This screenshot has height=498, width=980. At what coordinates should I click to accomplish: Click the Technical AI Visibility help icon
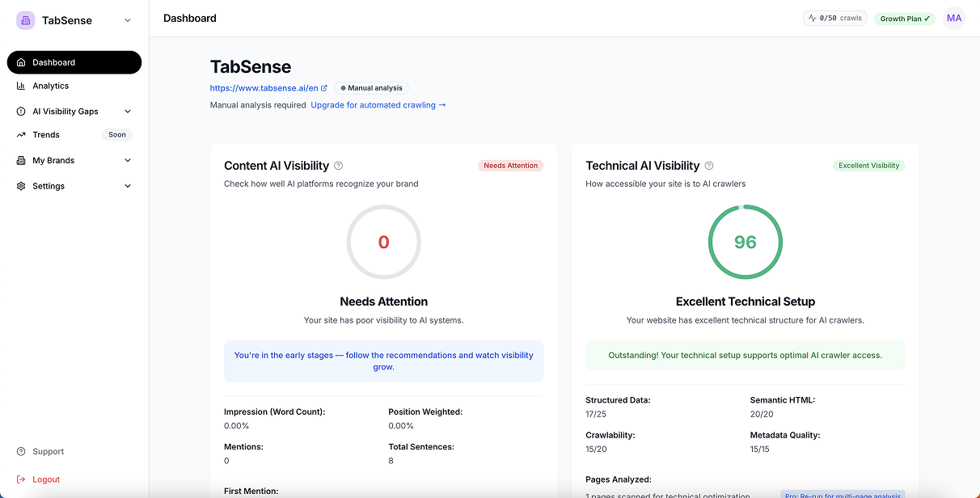click(x=709, y=166)
